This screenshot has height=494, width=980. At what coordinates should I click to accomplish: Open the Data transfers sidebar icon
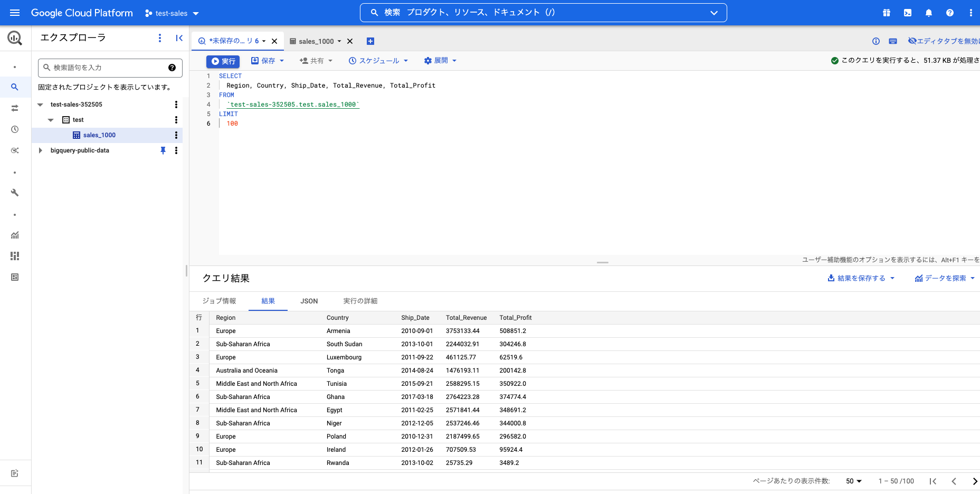coord(15,108)
